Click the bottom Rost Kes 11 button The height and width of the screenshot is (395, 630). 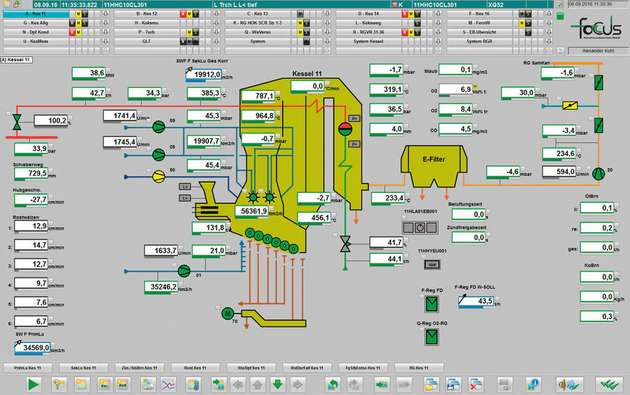point(195,367)
